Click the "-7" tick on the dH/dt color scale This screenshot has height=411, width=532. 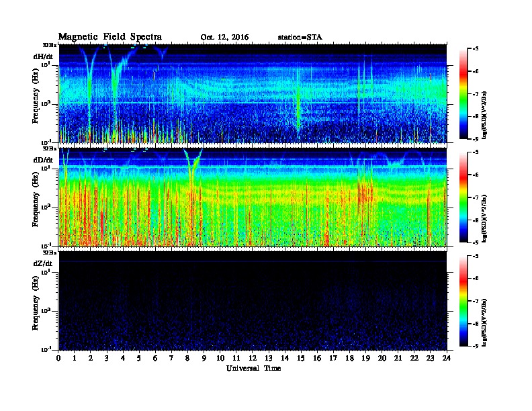(x=475, y=93)
